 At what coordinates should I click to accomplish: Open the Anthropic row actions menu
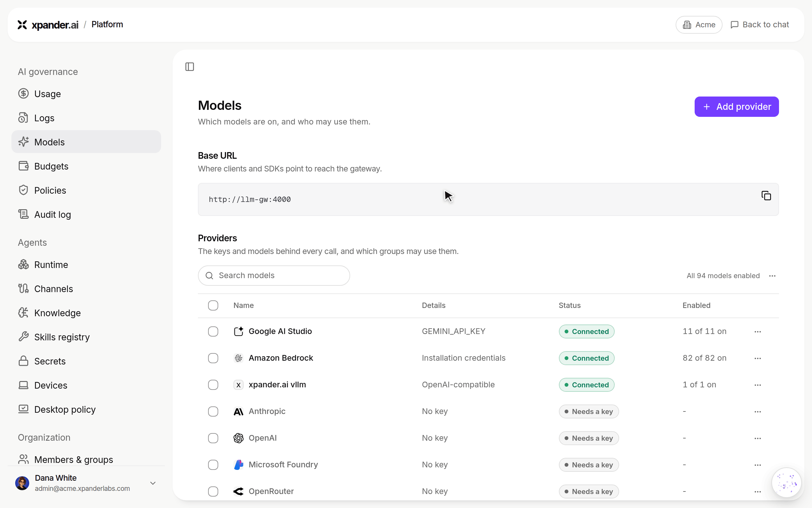(758, 411)
